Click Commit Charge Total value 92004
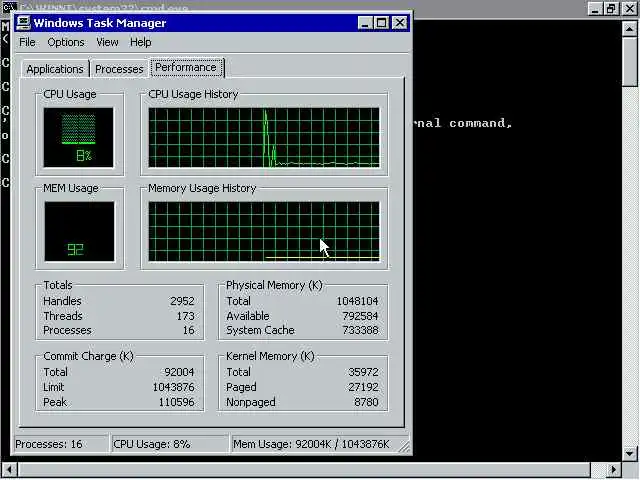Image resolution: width=640 pixels, height=480 pixels. (179, 372)
